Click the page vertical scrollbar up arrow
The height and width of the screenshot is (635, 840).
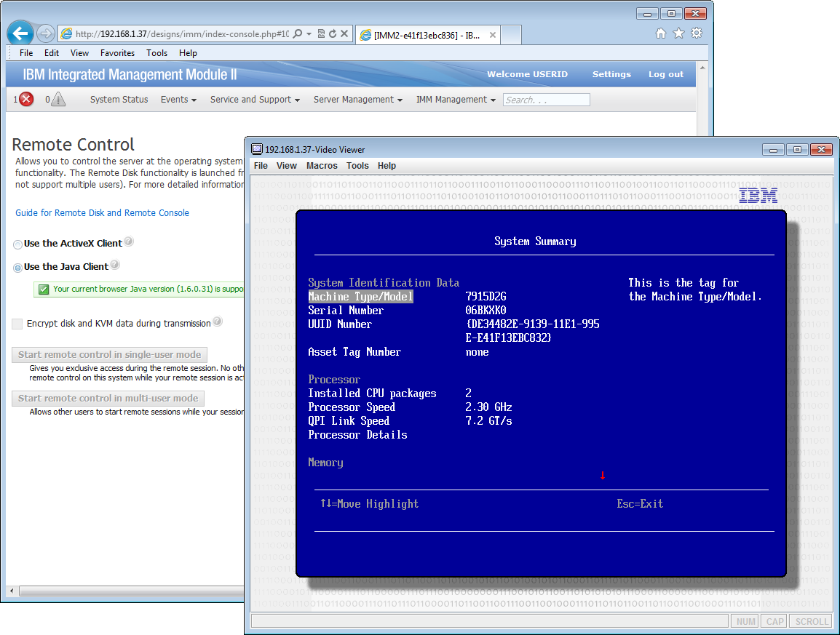pos(702,68)
